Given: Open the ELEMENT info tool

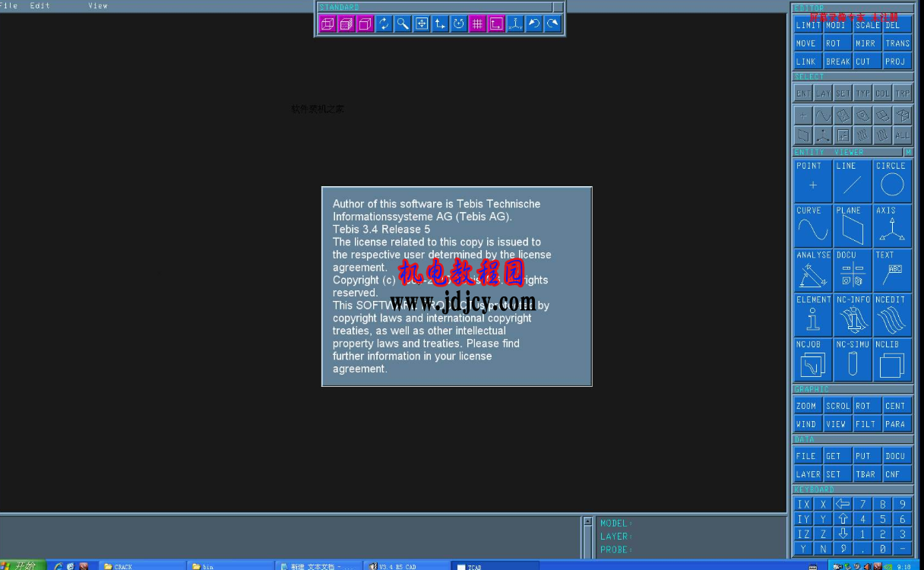Looking at the screenshot, I should [x=813, y=315].
